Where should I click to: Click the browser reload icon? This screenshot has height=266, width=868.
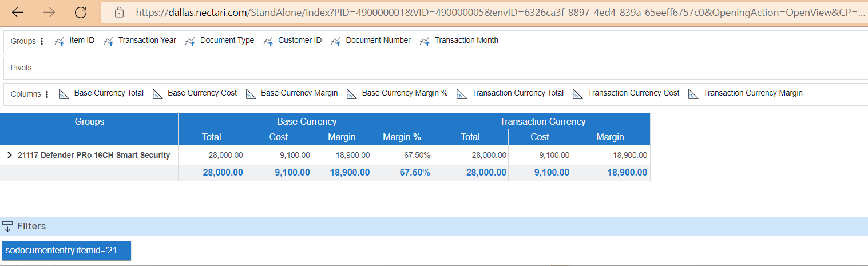click(81, 12)
